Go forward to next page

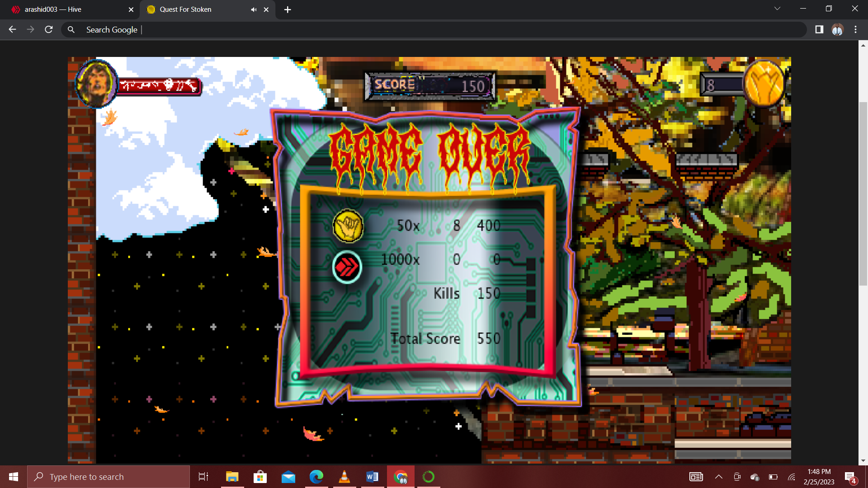tap(30, 29)
